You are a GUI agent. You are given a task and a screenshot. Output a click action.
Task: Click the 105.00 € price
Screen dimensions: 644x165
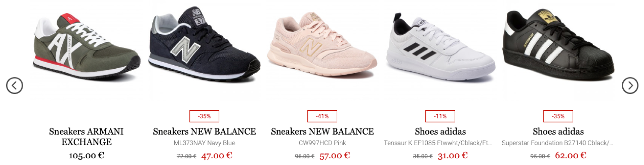pos(86,156)
